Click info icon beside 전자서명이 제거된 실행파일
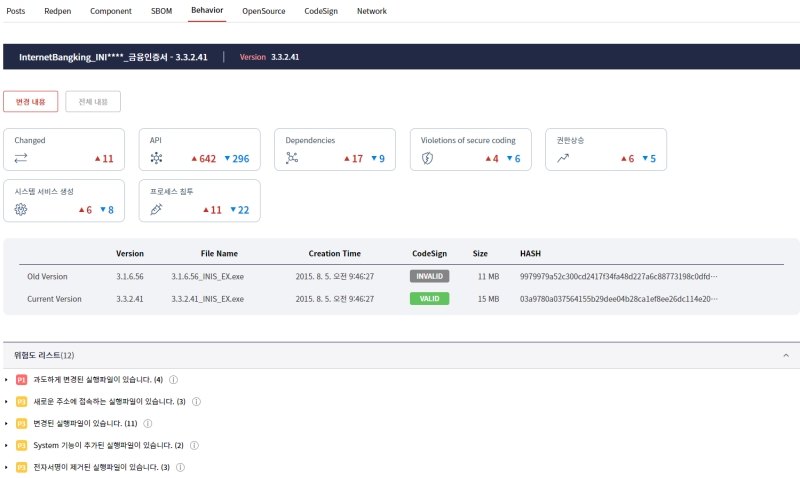Screen dimensions: 800x478 click(x=180, y=467)
